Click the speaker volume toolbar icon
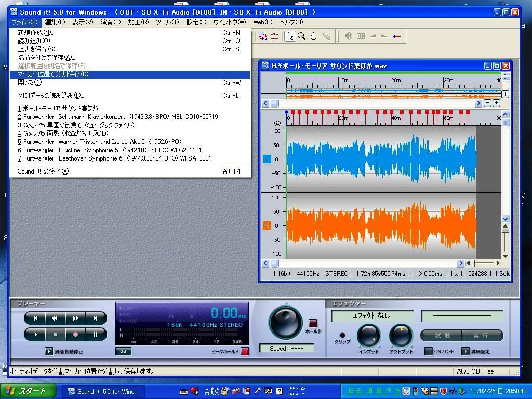Image resolution: width=532 pixels, height=399 pixels. (x=348, y=36)
